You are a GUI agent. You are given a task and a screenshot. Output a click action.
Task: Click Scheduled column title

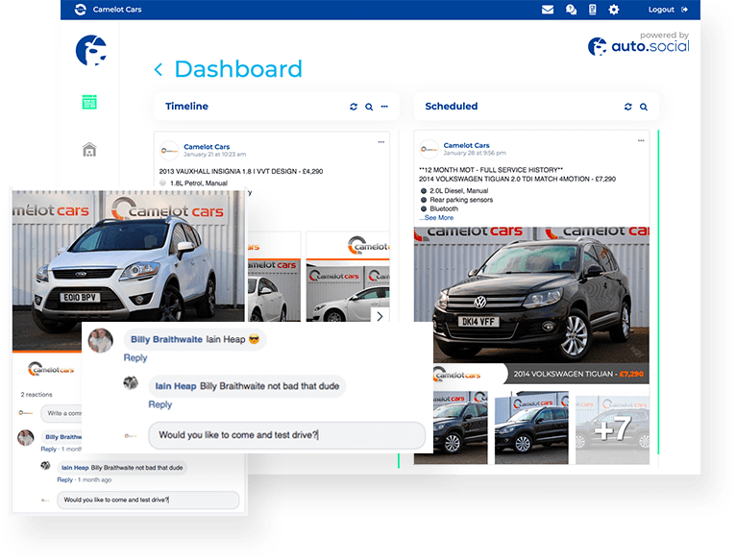pos(451,107)
